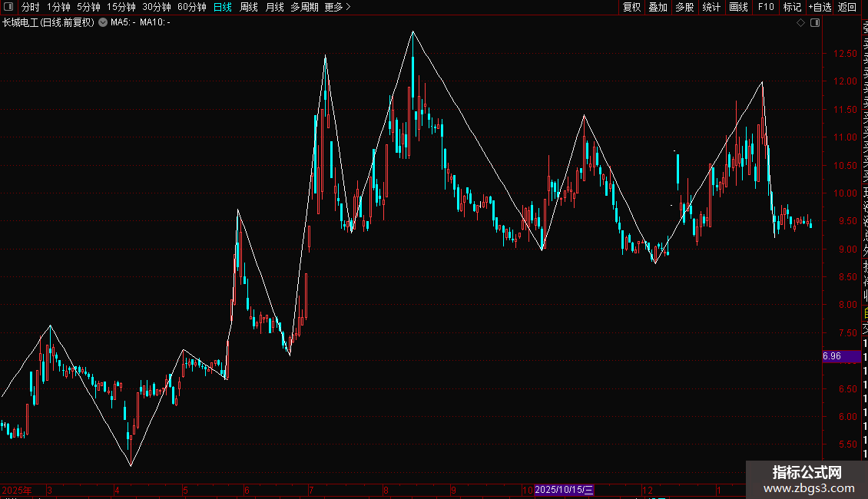This screenshot has width=868, height=499.
Task: Select the 1分钟 period tab
Action: coord(58,7)
